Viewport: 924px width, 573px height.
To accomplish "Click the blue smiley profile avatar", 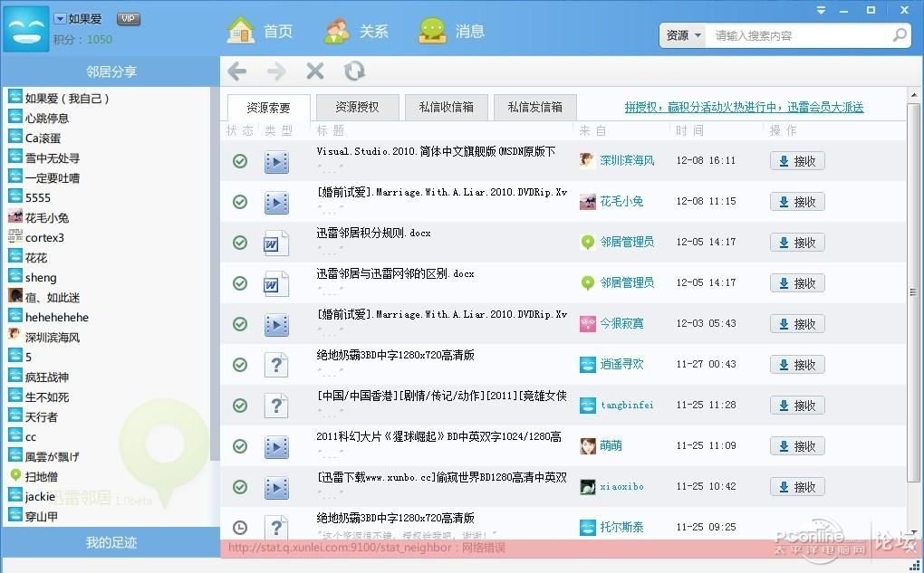I will pos(27,28).
